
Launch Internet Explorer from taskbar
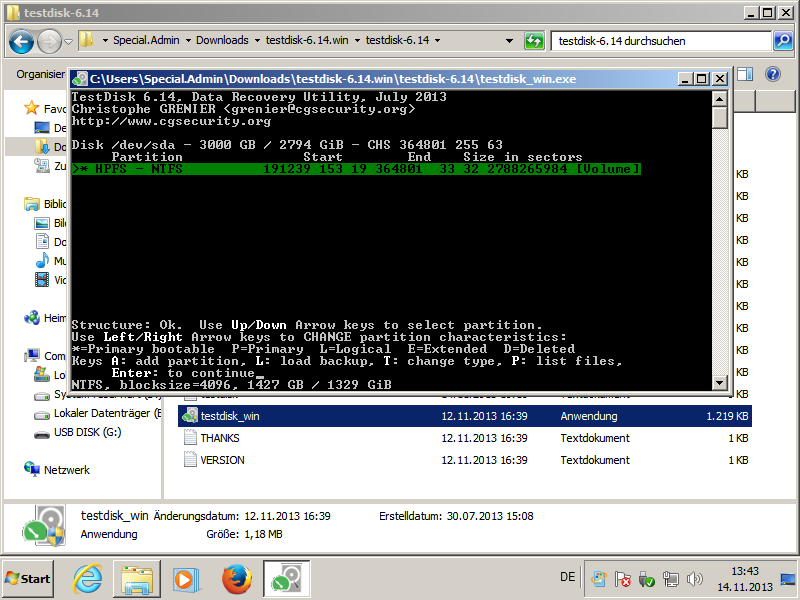[88, 579]
